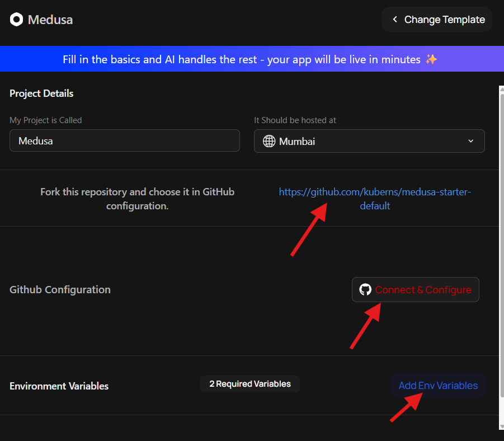Click the Medusa logo icon
Screen dimensions: 504x441
tap(16, 19)
